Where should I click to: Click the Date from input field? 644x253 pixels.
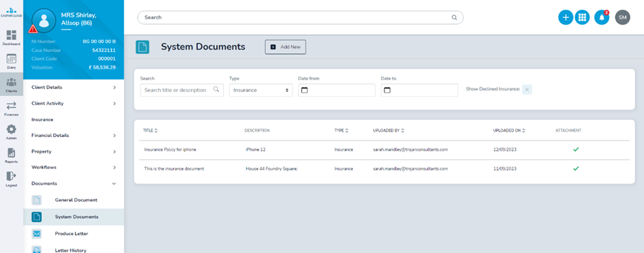point(337,91)
